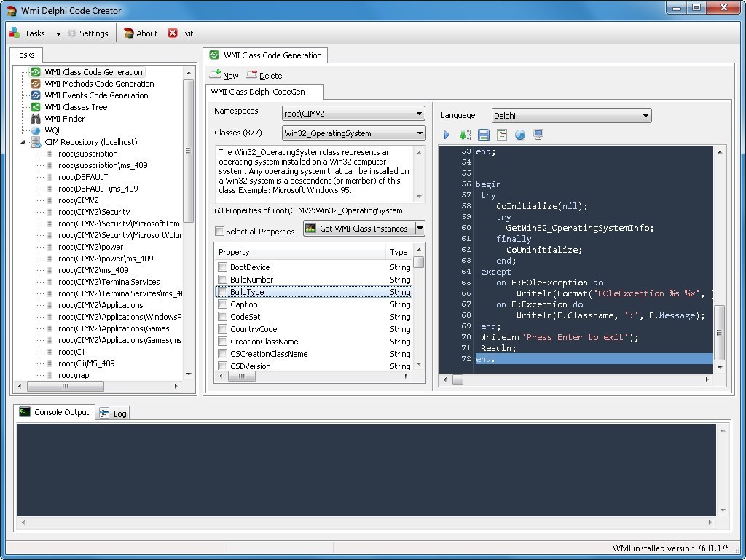Screen dimensions: 746x560
Task: Check the CreationClassName property
Action: 222,341
